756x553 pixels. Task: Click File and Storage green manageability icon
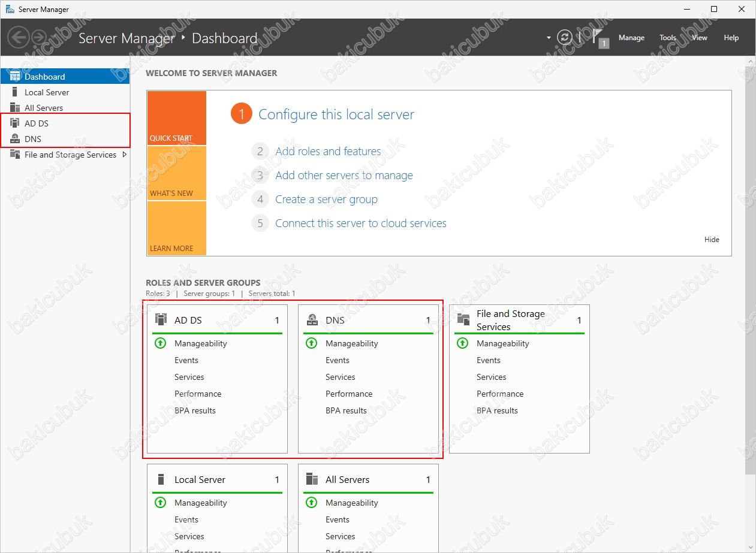coord(462,343)
